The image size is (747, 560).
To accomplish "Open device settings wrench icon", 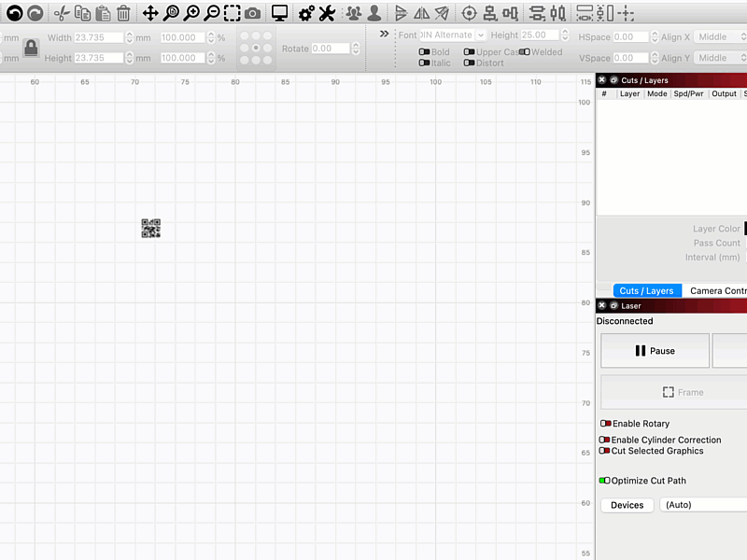I will click(x=327, y=13).
